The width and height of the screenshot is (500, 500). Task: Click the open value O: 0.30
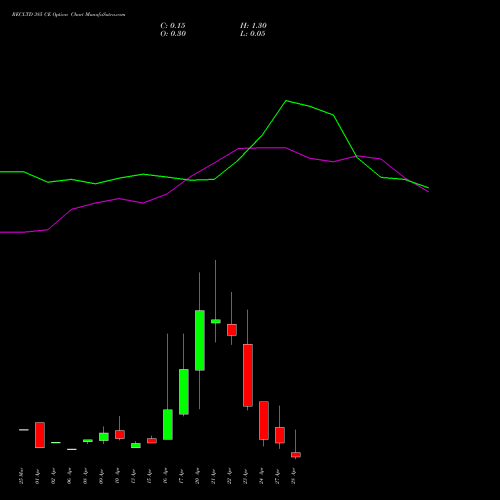click(173, 34)
